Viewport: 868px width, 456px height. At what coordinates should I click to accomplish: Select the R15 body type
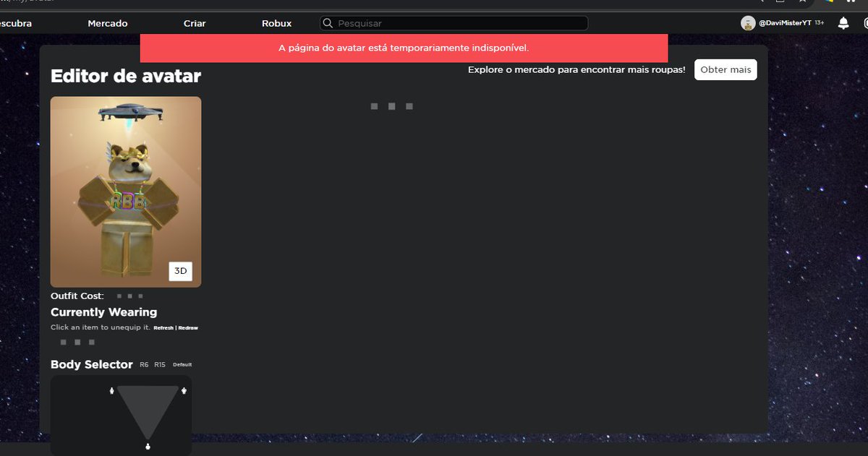pos(160,365)
